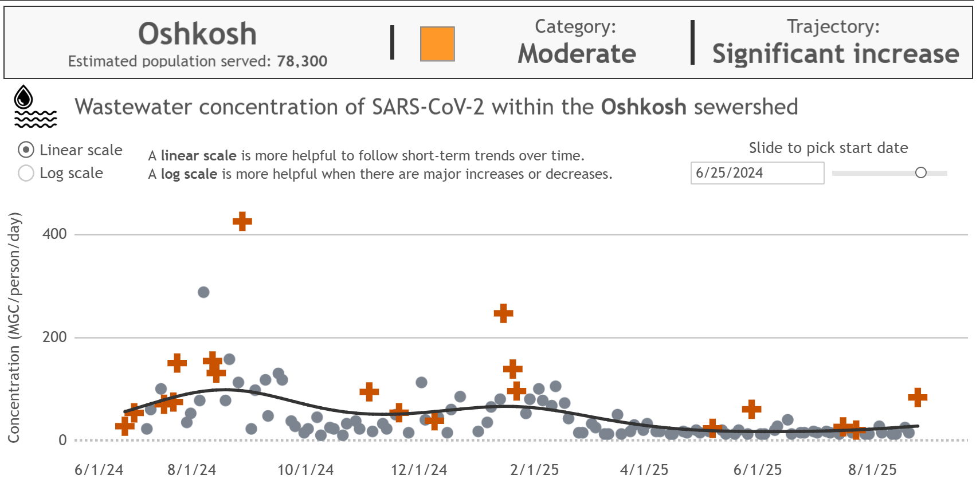This screenshot has height=487, width=980.
Task: Click inside the 6/25/2024 date field
Action: coord(757,173)
